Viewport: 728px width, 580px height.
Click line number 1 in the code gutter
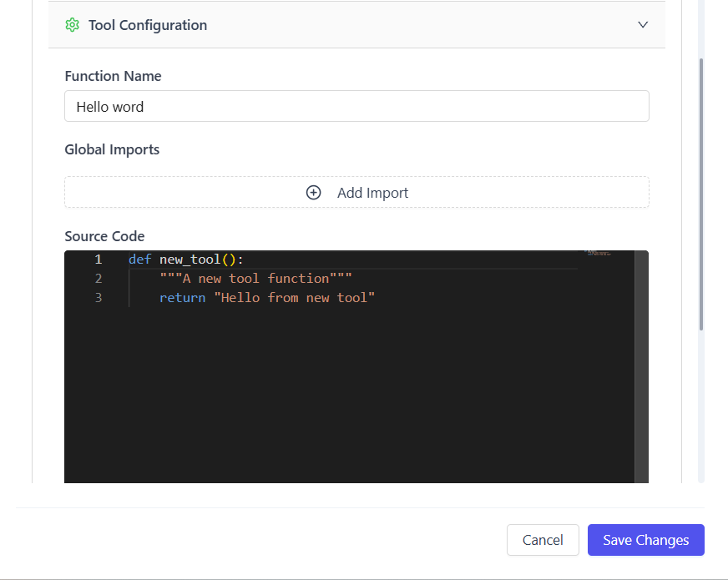coord(98,260)
